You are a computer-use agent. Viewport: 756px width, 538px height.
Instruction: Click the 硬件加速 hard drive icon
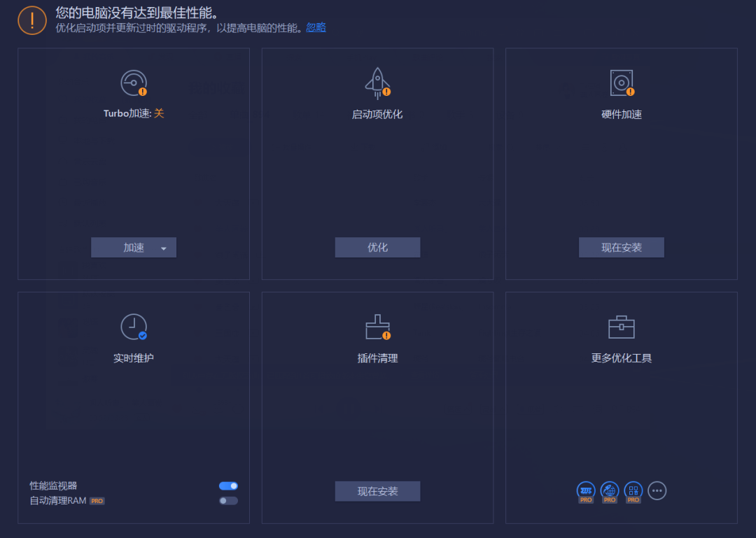click(622, 83)
